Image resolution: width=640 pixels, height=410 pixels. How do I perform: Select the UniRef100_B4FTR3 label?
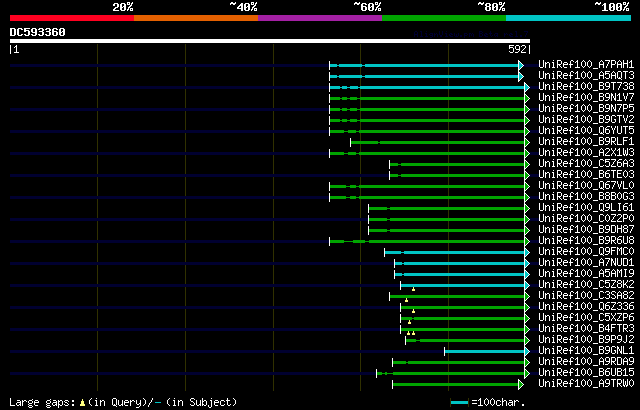pos(586,329)
